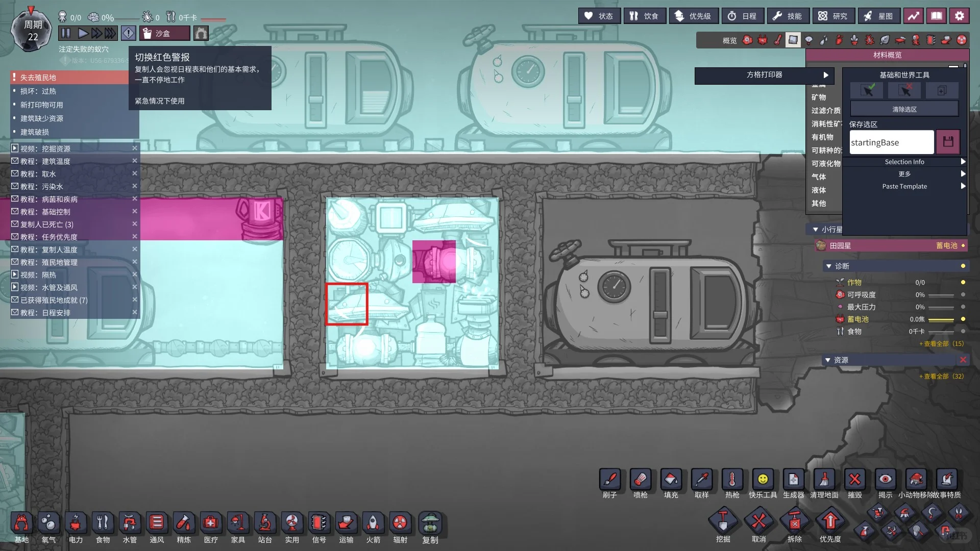Toggle the red alert button

[129, 34]
